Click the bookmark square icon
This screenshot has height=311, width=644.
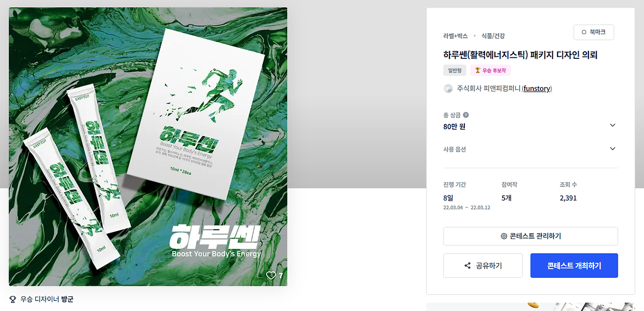tap(584, 32)
